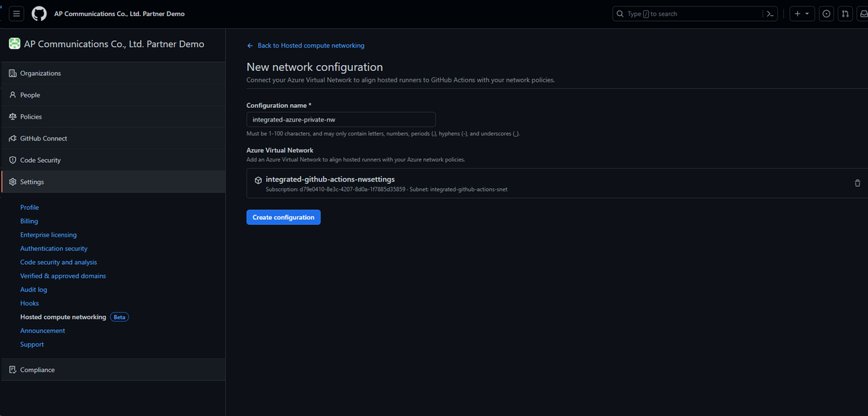Open Support settings link
Screen dimensions: 868x416
coord(32,344)
